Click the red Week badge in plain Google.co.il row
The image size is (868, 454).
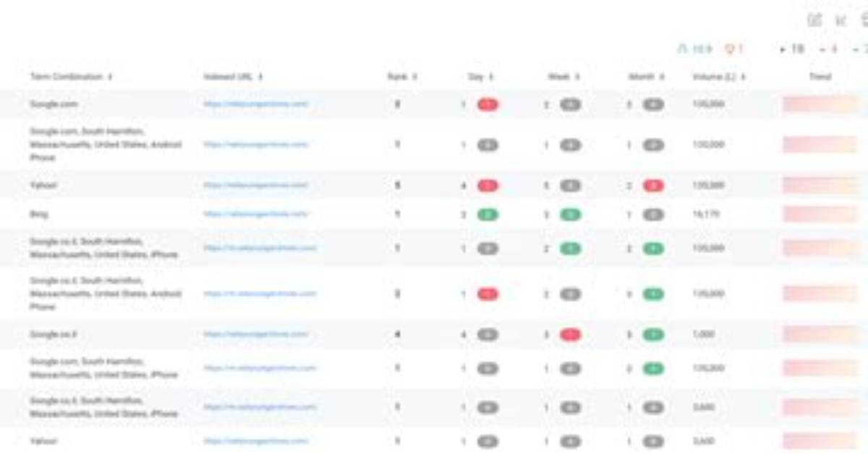tap(571, 335)
